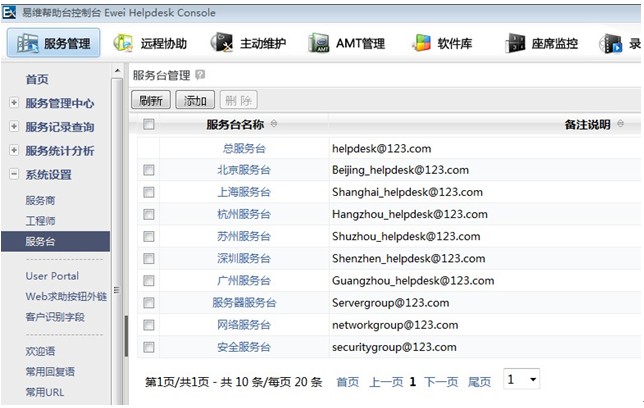Collapse the 系统设置 section
Image resolution: width=644 pixels, height=408 pixels.
point(13,175)
